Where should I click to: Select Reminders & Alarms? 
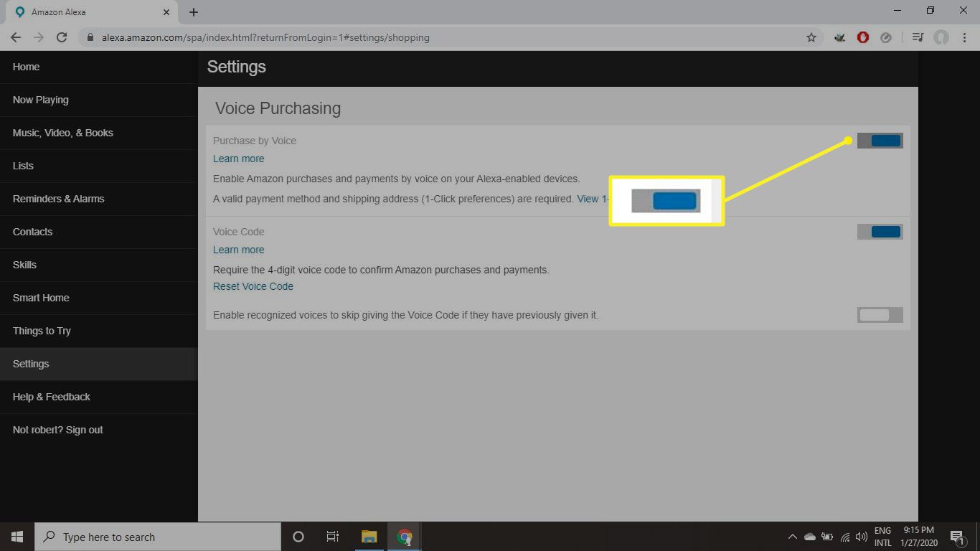coord(98,199)
